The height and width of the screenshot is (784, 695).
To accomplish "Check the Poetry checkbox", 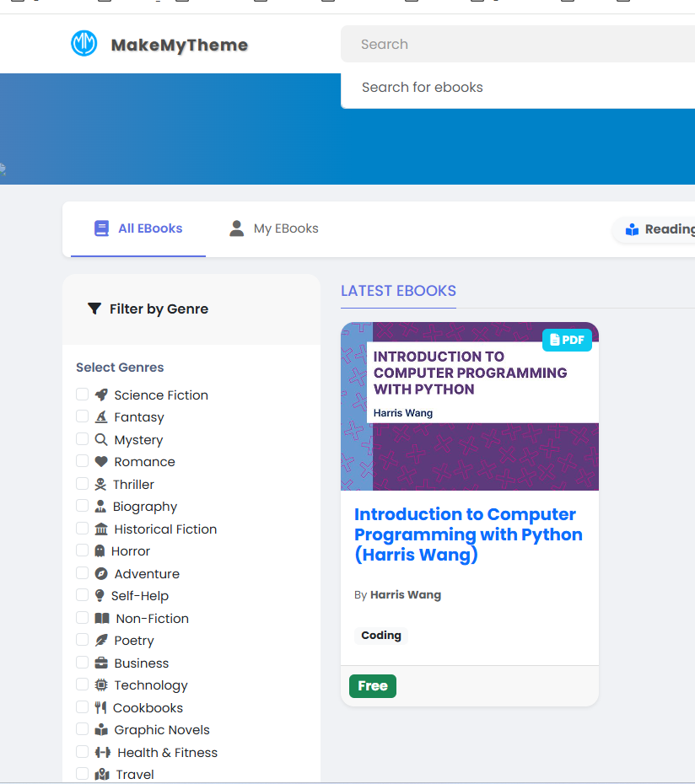I will [x=82, y=640].
